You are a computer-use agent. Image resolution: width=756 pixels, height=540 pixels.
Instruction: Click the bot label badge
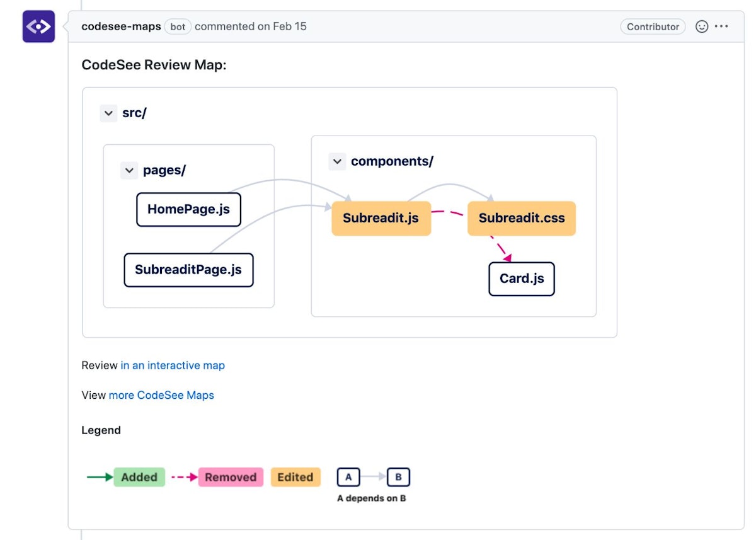[x=178, y=26]
